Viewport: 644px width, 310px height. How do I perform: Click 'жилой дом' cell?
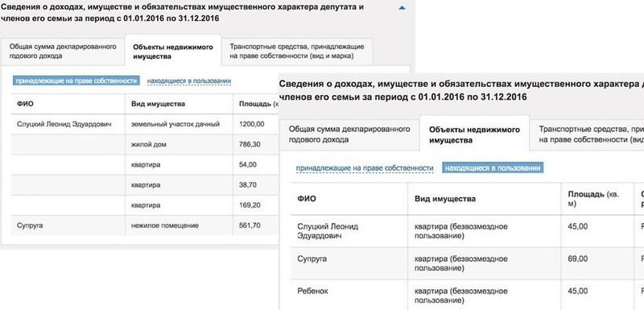coord(149,144)
